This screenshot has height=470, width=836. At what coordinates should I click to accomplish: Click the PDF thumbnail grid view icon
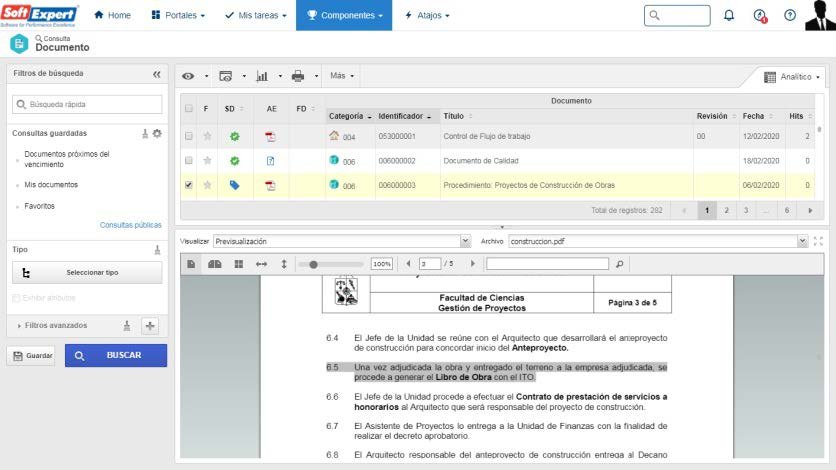coord(238,264)
